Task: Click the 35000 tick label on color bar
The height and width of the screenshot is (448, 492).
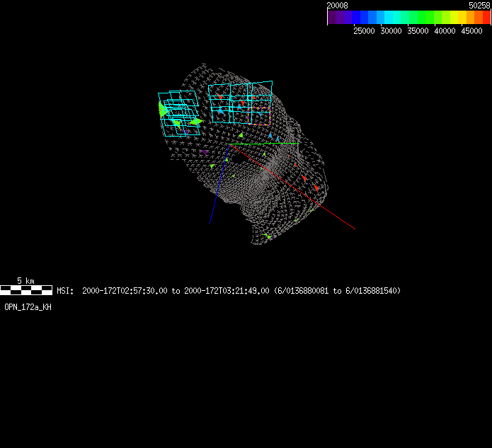Action: 418,31
